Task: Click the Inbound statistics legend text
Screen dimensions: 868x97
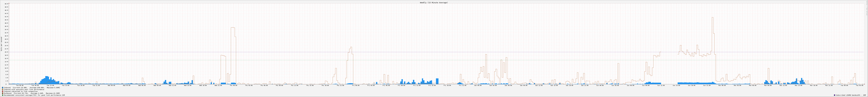Action: 32,87
